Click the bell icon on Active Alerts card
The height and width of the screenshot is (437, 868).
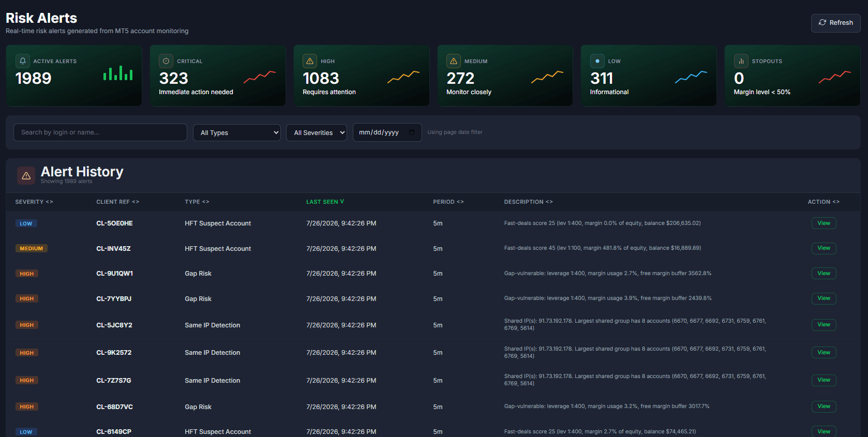point(23,61)
